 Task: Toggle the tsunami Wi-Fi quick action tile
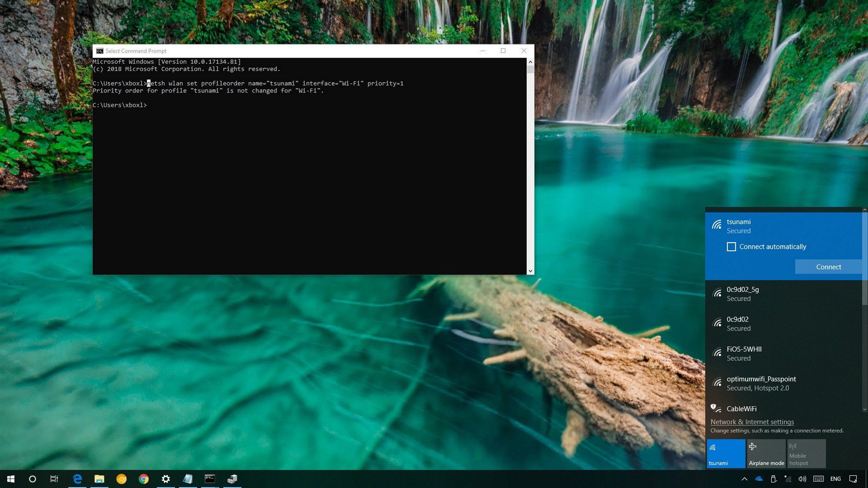coord(726,453)
